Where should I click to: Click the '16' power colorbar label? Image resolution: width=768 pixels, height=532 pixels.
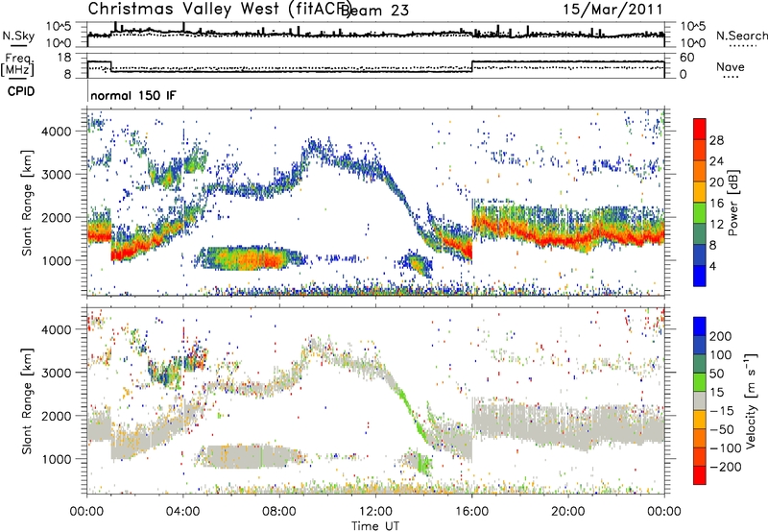point(716,204)
